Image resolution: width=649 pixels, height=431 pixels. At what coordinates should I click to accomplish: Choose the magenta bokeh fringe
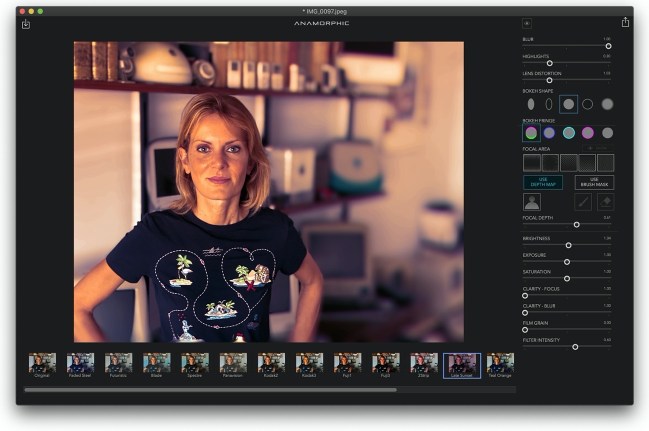[588, 133]
